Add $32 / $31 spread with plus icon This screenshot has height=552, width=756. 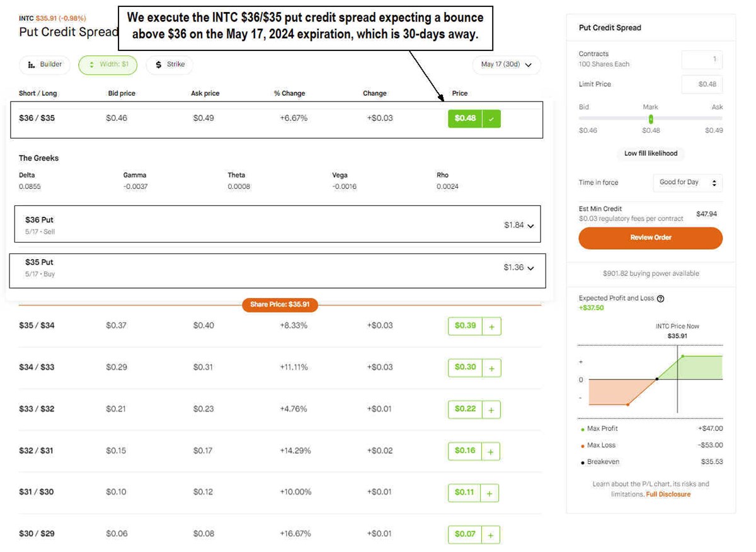coord(491,451)
